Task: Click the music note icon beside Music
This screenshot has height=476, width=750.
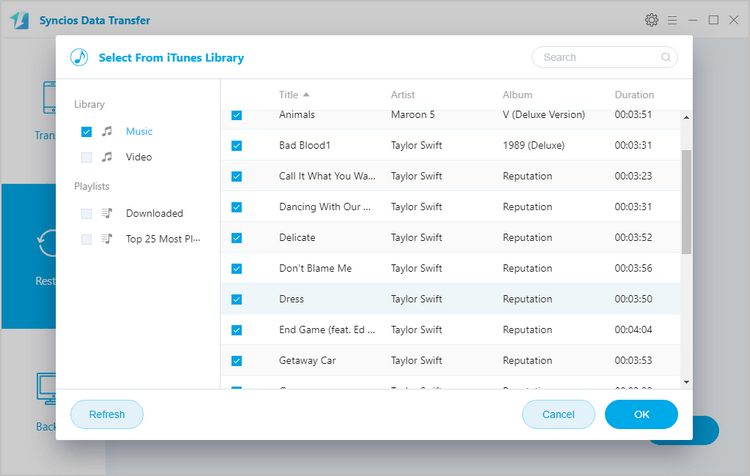Action: coord(107,131)
